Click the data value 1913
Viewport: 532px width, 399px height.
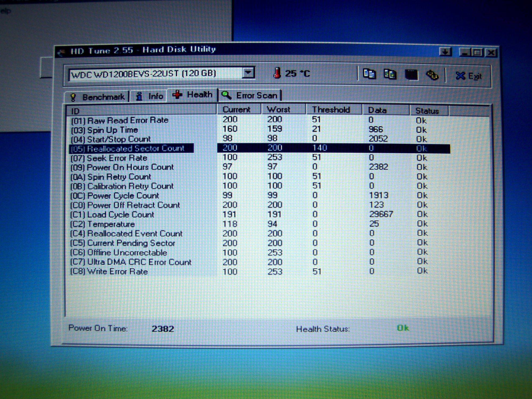click(x=379, y=195)
